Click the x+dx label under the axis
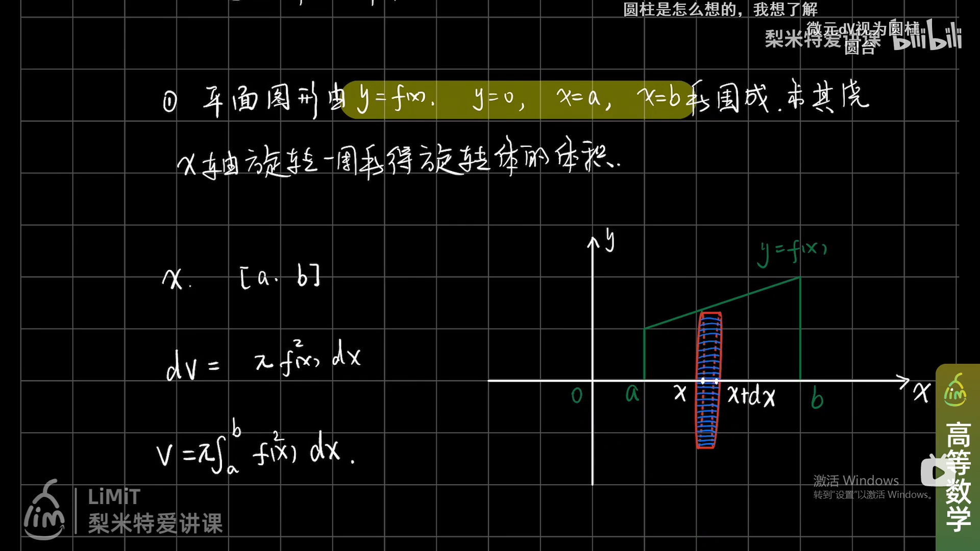This screenshot has width=980, height=551. pos(751,395)
